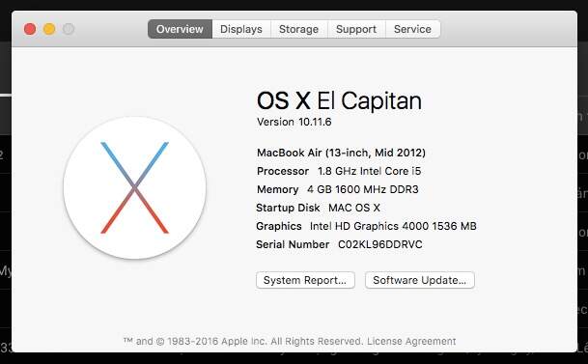Click the Intel HD Graphics 4000 line
Image resolution: width=588 pixels, height=364 pixels.
(x=366, y=226)
